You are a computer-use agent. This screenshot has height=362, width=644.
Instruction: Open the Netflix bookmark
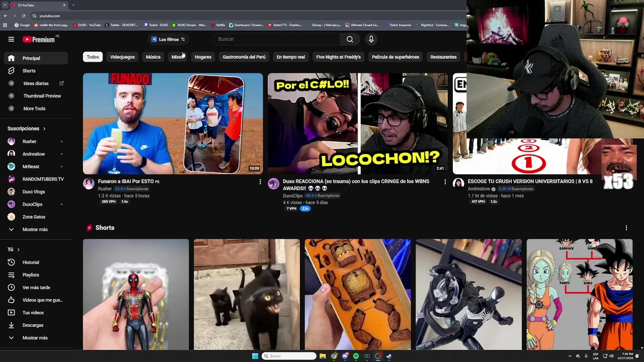218,25
